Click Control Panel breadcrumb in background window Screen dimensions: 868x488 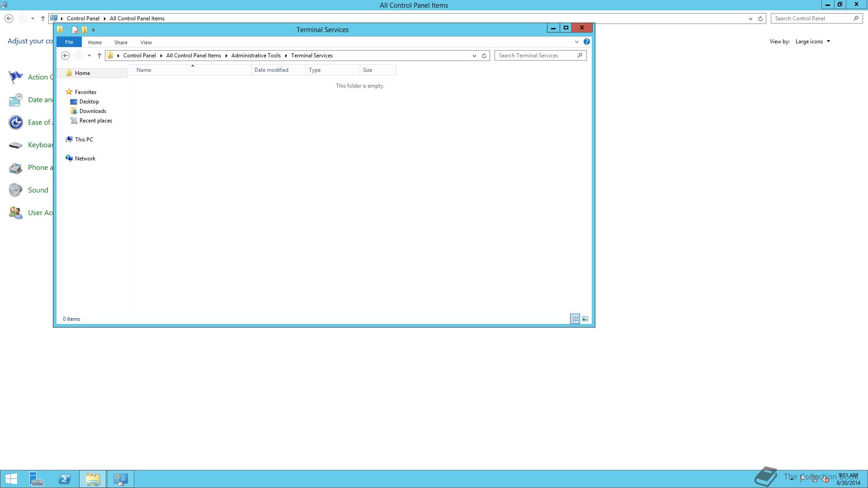(83, 19)
